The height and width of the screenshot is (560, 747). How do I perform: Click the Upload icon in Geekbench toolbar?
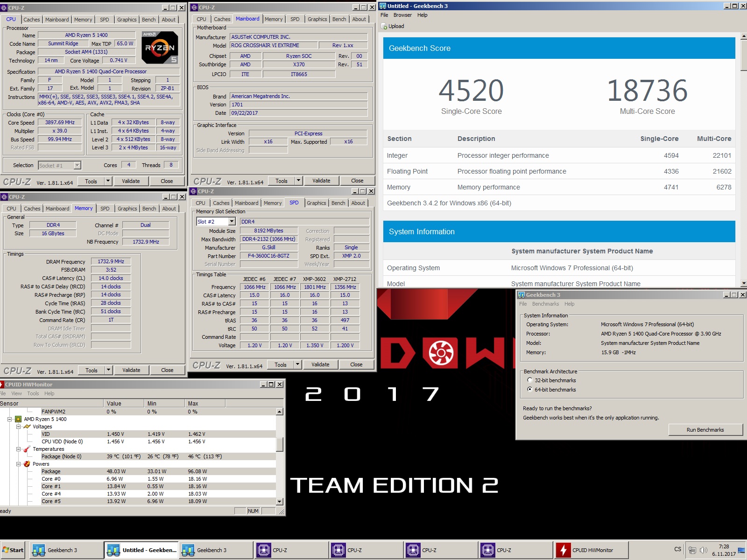384,26
